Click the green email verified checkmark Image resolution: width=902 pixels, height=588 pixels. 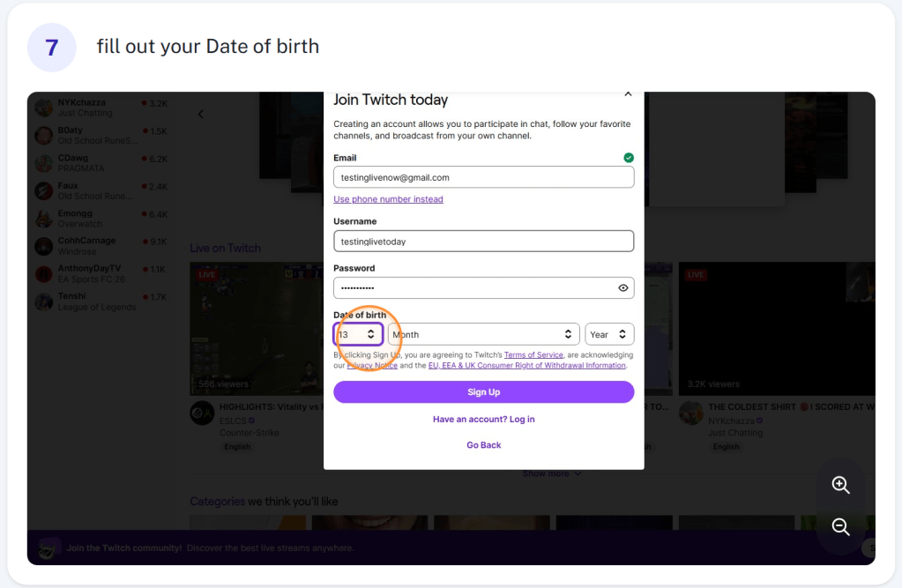(x=629, y=158)
